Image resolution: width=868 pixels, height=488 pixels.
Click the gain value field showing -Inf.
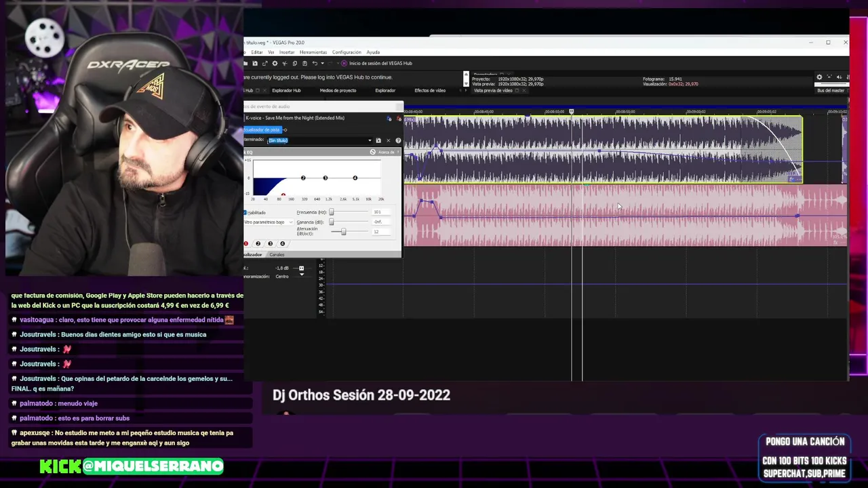[382, 222]
